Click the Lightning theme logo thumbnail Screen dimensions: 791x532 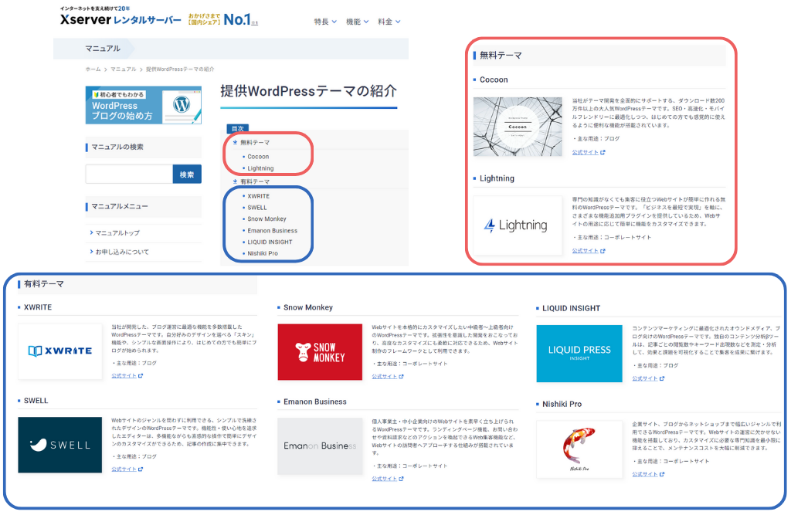(x=518, y=225)
